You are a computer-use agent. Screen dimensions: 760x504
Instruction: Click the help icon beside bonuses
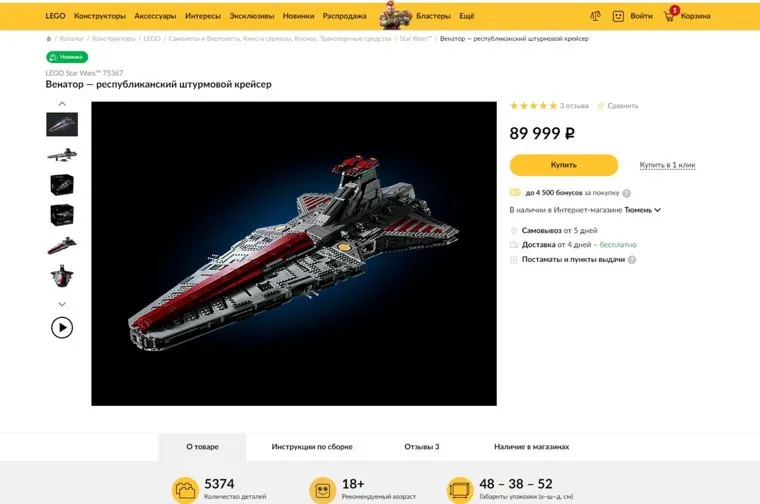(x=627, y=193)
